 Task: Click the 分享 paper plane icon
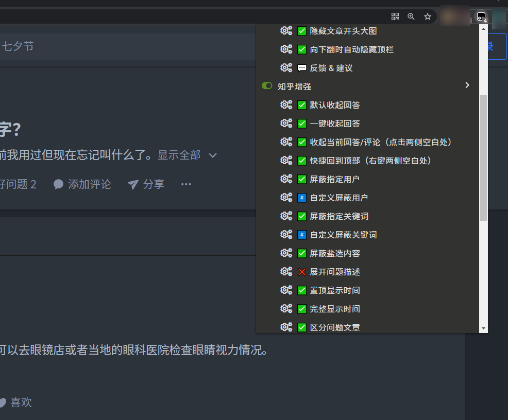[x=133, y=184]
